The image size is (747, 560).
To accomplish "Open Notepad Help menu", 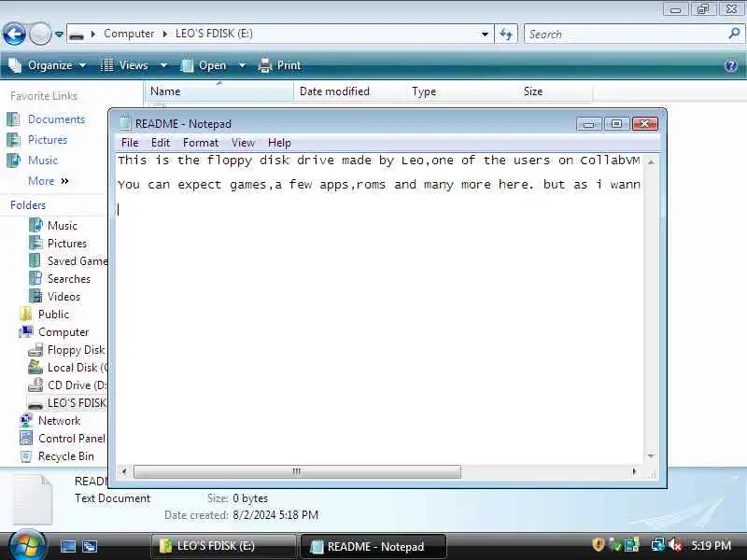I will point(279,143).
